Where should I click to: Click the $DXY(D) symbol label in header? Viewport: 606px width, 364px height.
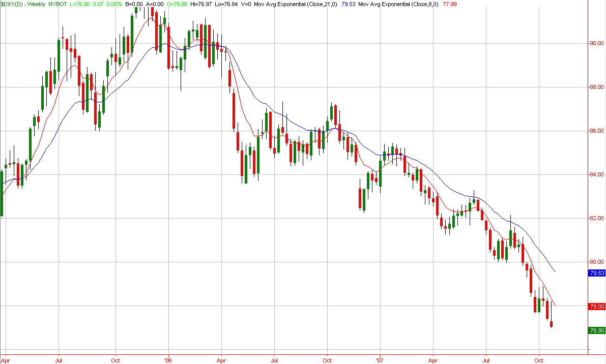12,4
